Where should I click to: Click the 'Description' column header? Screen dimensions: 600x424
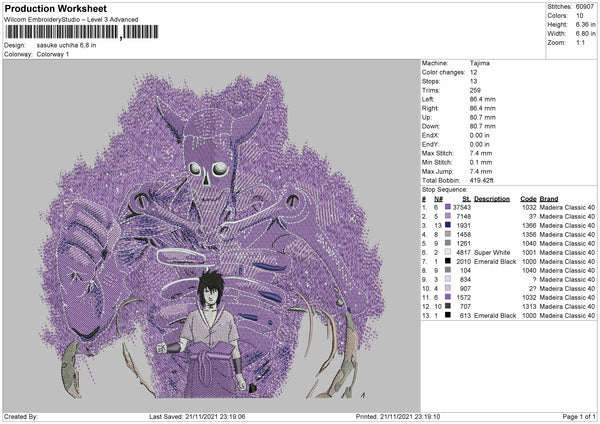492,199
